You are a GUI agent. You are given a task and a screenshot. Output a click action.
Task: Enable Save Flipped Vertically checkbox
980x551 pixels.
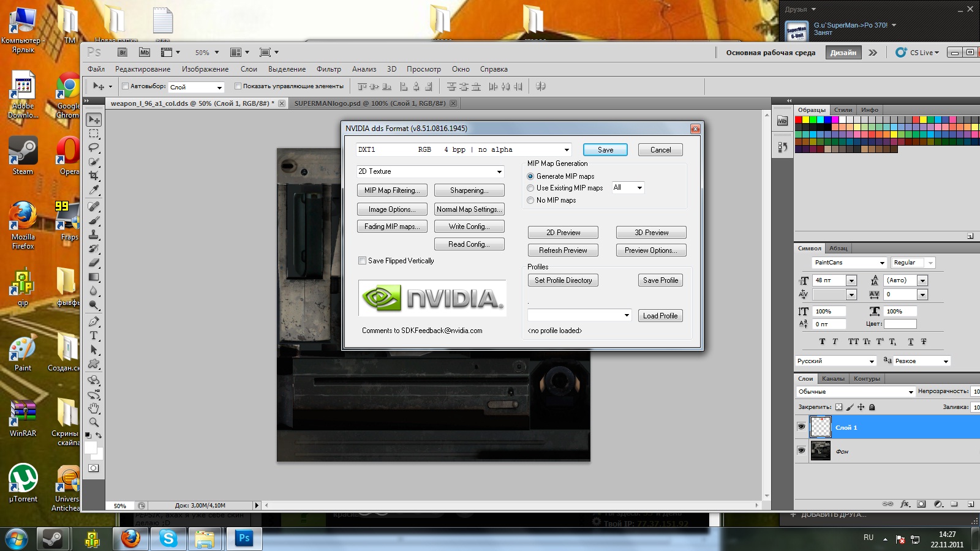coord(362,261)
